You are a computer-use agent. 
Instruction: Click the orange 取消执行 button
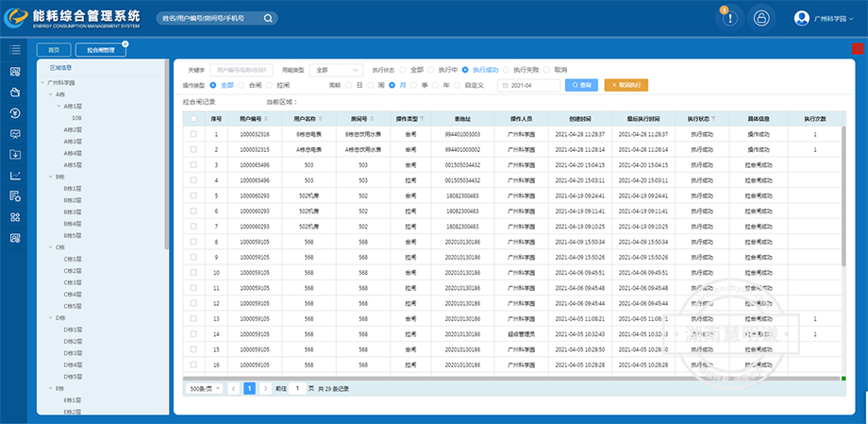coord(626,85)
